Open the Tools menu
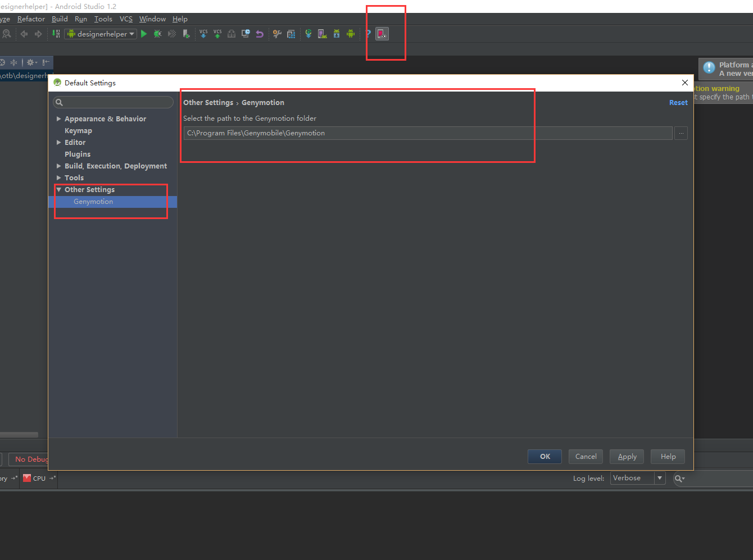753x560 pixels. (x=103, y=19)
